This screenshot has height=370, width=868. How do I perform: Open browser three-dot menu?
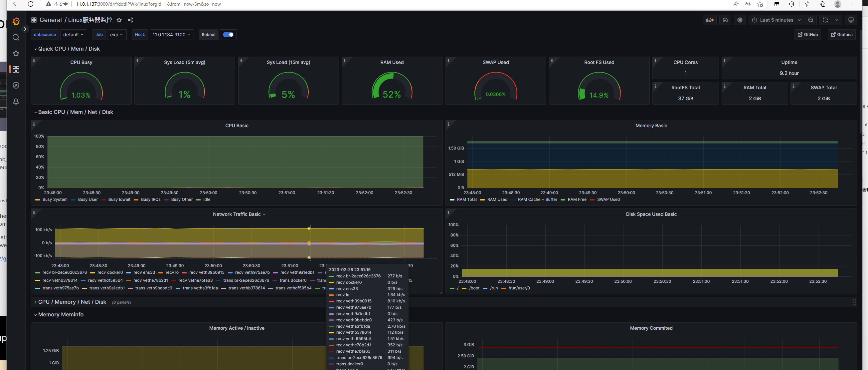pos(853,4)
